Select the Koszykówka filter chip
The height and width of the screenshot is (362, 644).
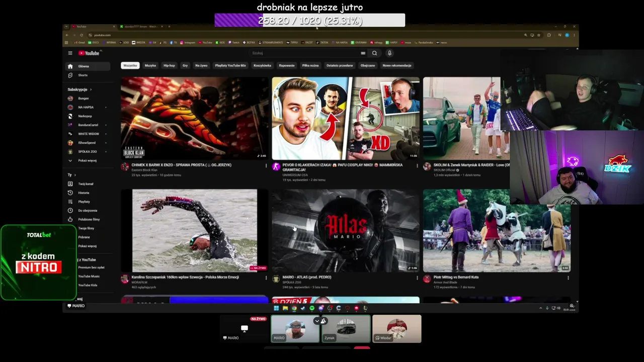click(x=262, y=65)
